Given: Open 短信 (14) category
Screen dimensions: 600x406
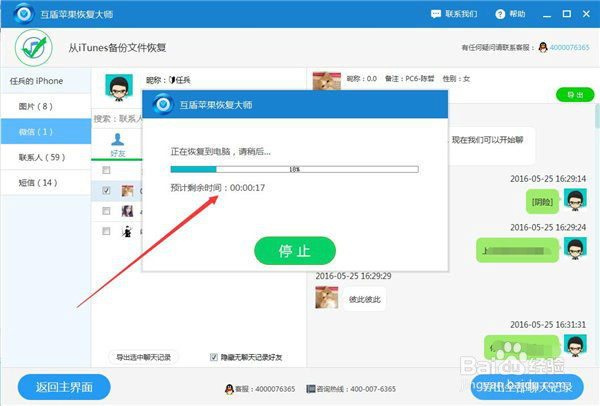Looking at the screenshot, I should tap(46, 183).
